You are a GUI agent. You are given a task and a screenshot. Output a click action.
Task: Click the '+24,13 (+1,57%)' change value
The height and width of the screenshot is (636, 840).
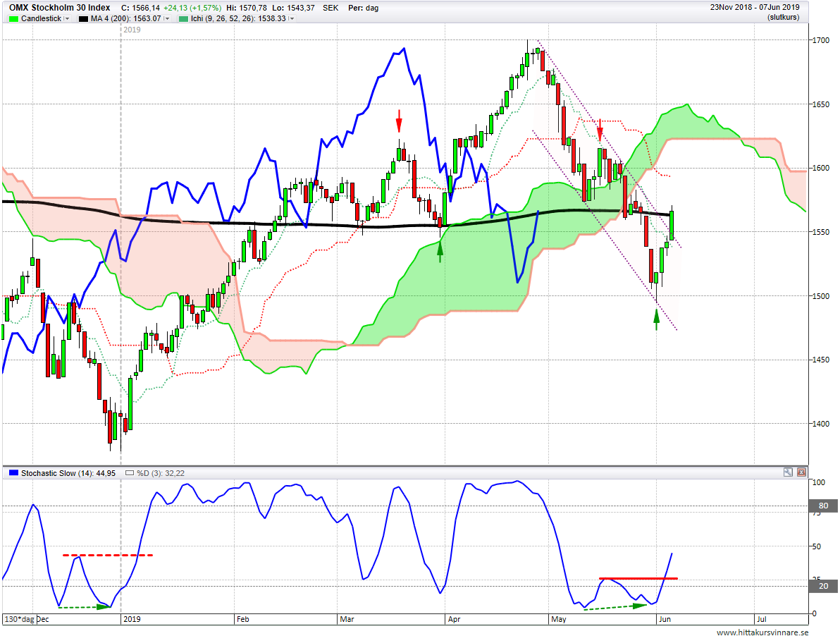[x=192, y=8]
